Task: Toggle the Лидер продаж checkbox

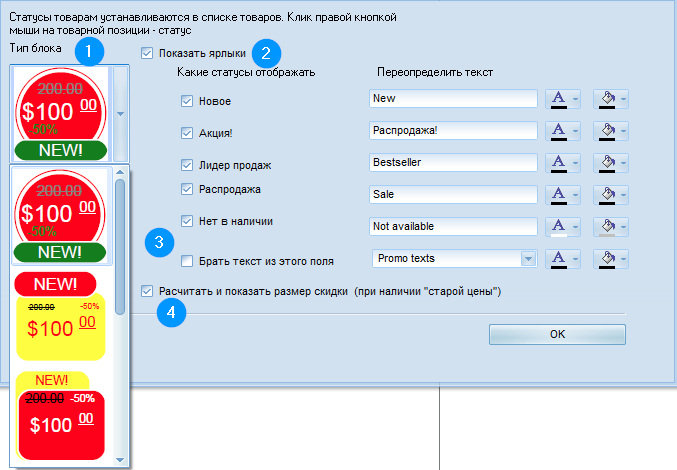Action: tap(187, 165)
